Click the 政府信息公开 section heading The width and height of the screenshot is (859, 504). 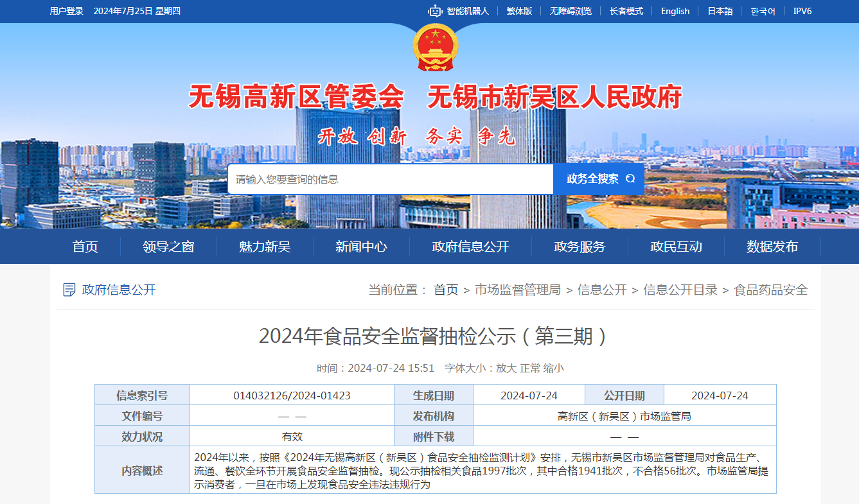[119, 290]
